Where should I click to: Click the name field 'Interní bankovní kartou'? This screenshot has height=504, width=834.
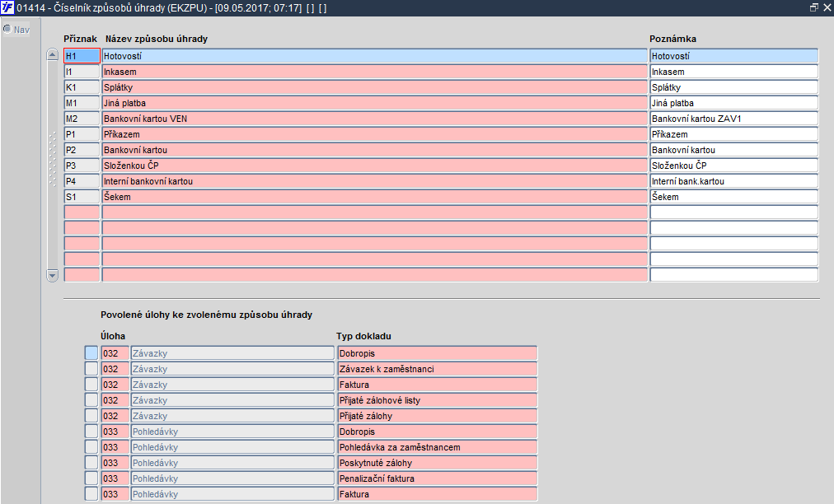[374, 180]
